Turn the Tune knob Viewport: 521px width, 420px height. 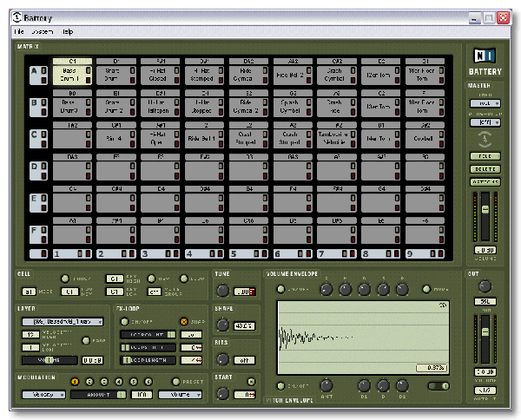(x=222, y=291)
